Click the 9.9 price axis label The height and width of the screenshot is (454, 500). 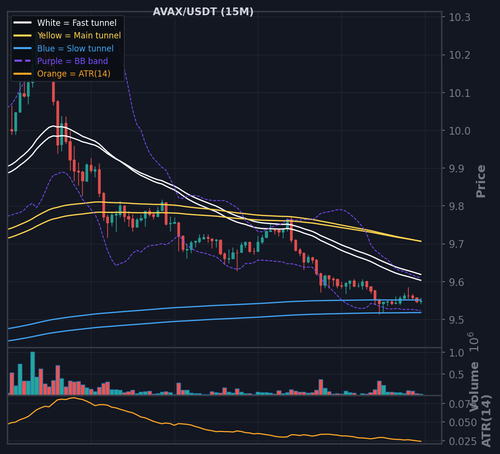456,169
